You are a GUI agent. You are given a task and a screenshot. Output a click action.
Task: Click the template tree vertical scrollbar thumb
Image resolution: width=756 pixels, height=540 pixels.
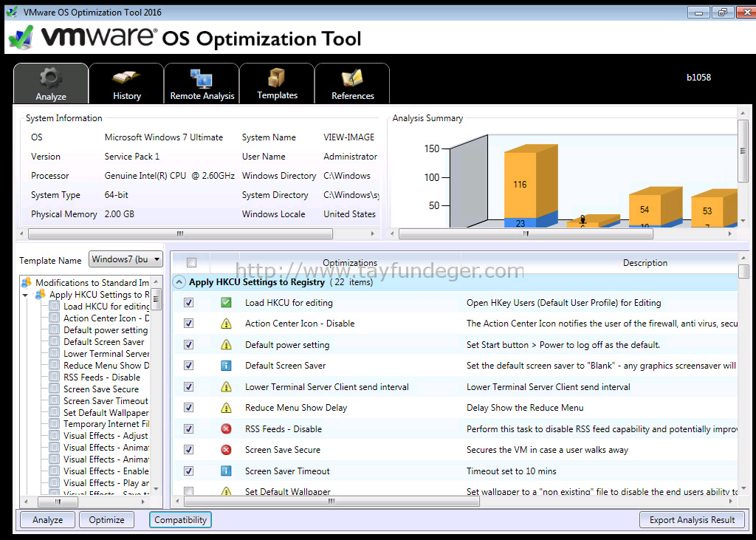point(156,299)
